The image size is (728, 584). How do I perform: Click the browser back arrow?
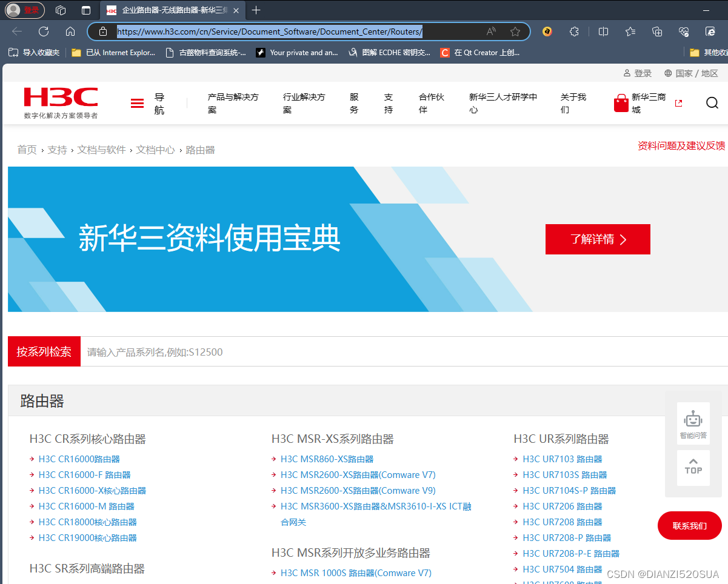tap(17, 32)
